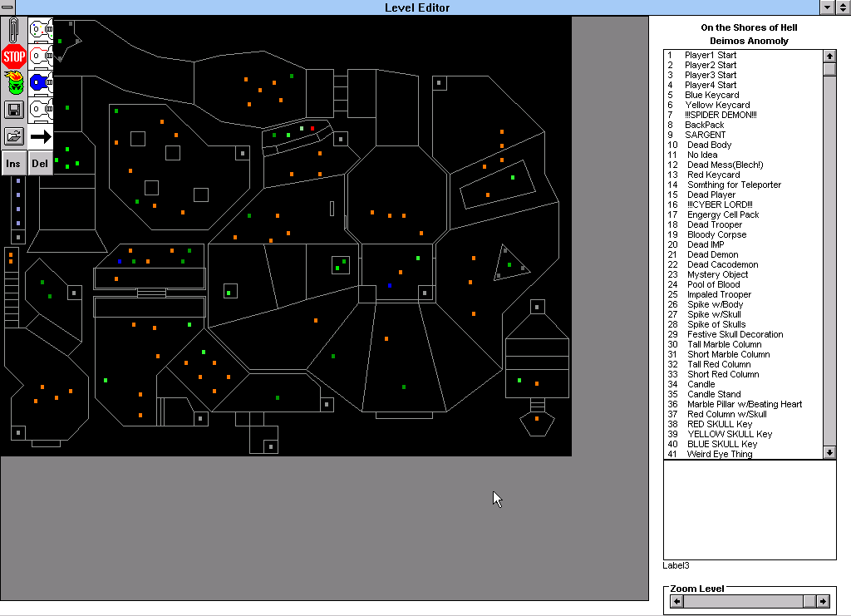
Task: Click the flaming green barrel icon
Action: [13, 82]
